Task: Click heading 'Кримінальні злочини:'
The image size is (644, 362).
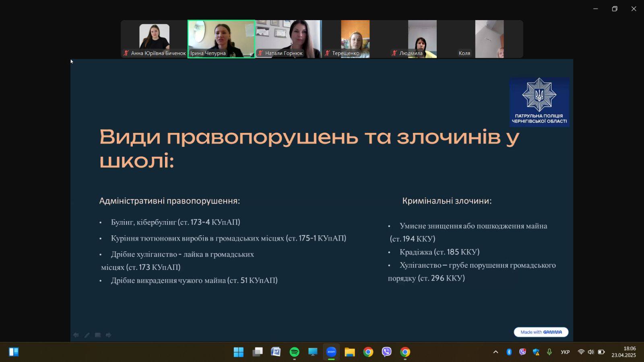Action: click(x=447, y=201)
